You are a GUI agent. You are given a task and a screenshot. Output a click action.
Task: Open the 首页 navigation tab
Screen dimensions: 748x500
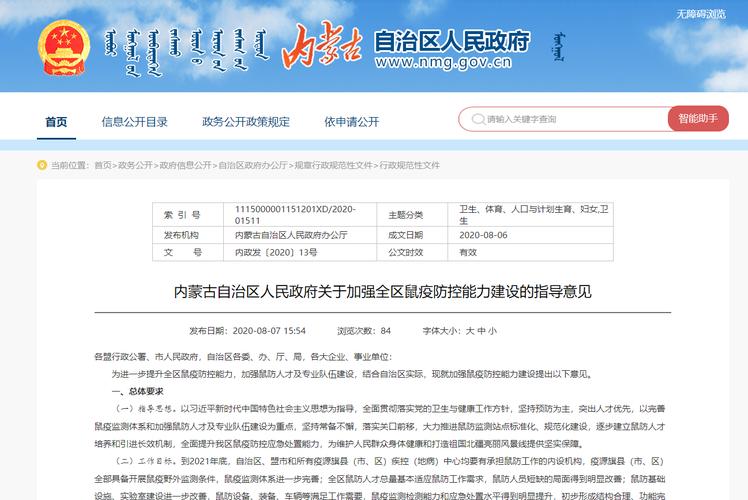(56, 122)
